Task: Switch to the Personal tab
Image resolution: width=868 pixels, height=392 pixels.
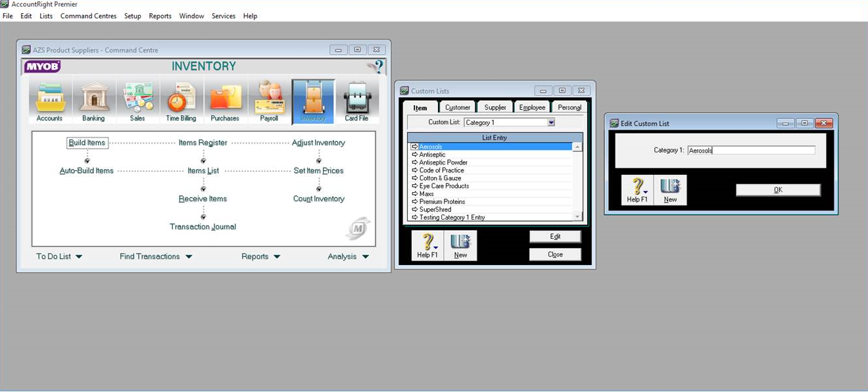Action: tap(569, 107)
